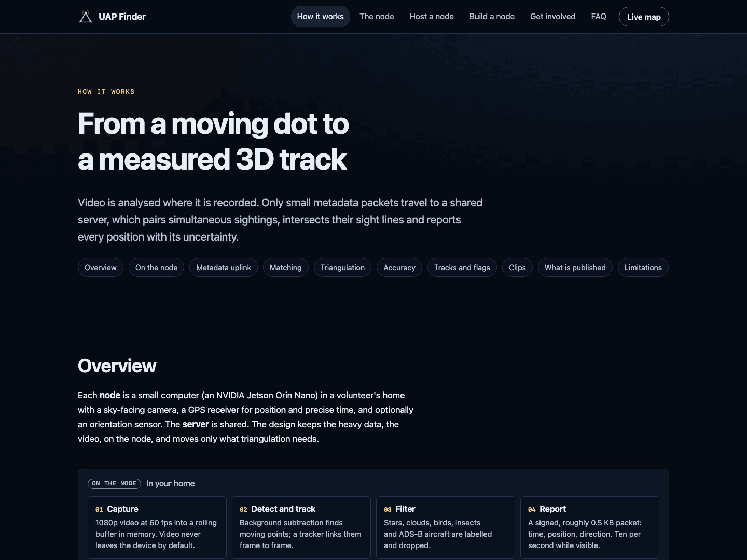Viewport: 747px width, 560px height.
Task: Open the Host a node page
Action: 432,17
